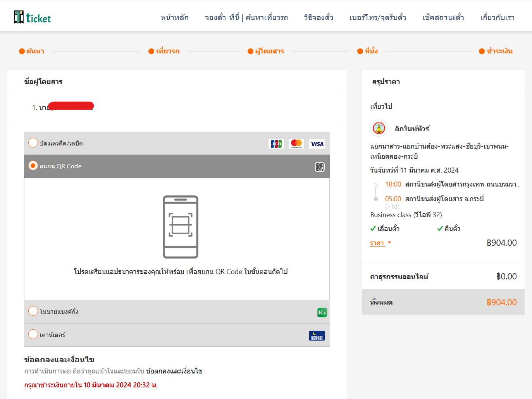Click the VISA card icon

317,144
